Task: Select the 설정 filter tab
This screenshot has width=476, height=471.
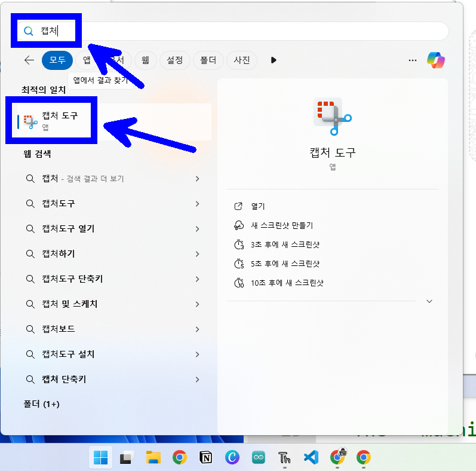Action: pos(175,60)
